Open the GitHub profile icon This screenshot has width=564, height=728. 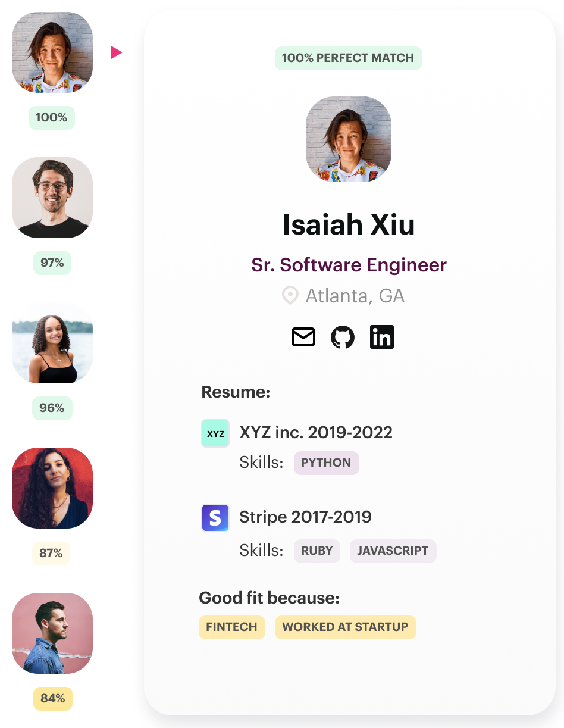tap(343, 337)
